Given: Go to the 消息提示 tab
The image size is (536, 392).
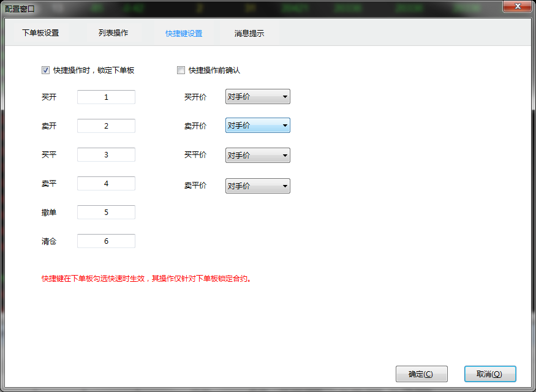Looking at the screenshot, I should click(249, 34).
